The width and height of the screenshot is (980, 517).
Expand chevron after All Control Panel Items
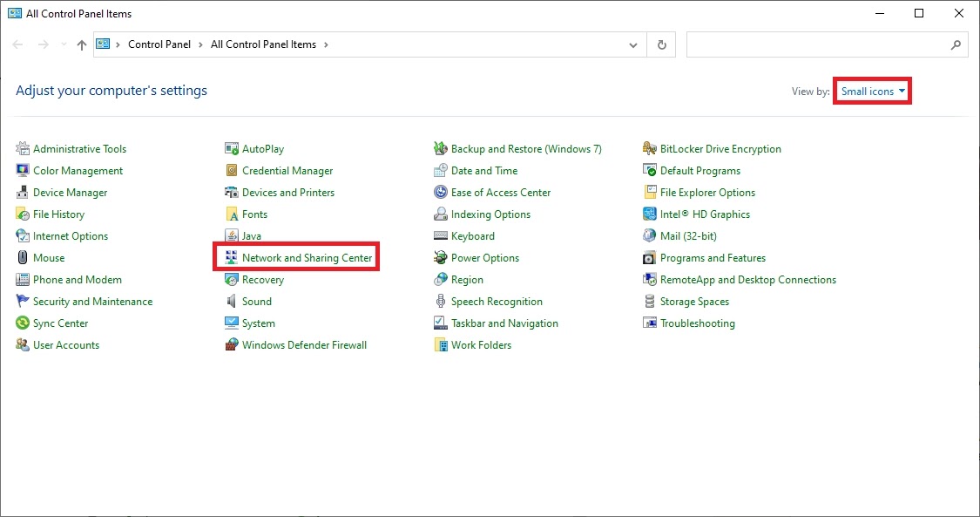point(326,45)
